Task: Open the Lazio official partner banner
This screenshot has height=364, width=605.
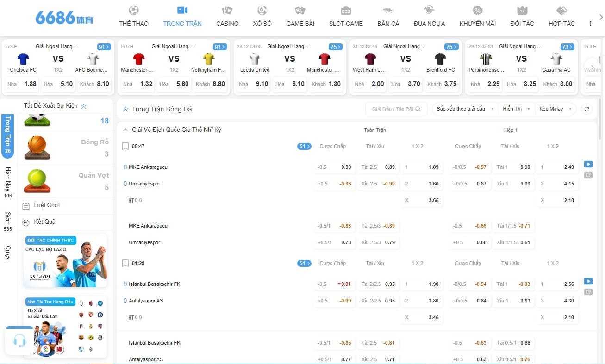Action: 65,261
